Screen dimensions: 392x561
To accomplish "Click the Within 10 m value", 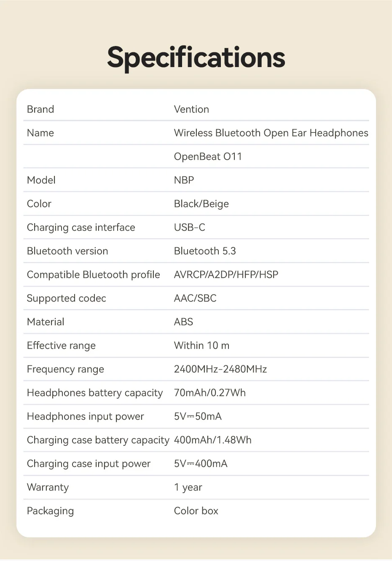I will pos(201,345).
